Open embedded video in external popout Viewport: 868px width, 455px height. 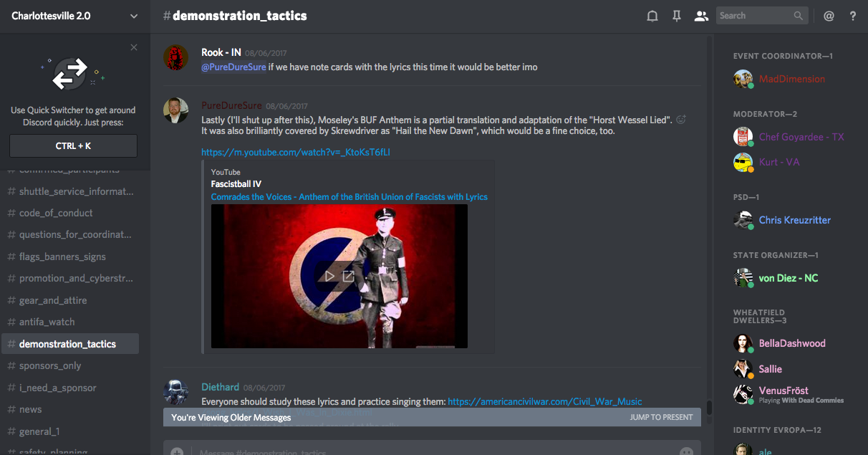349,276
